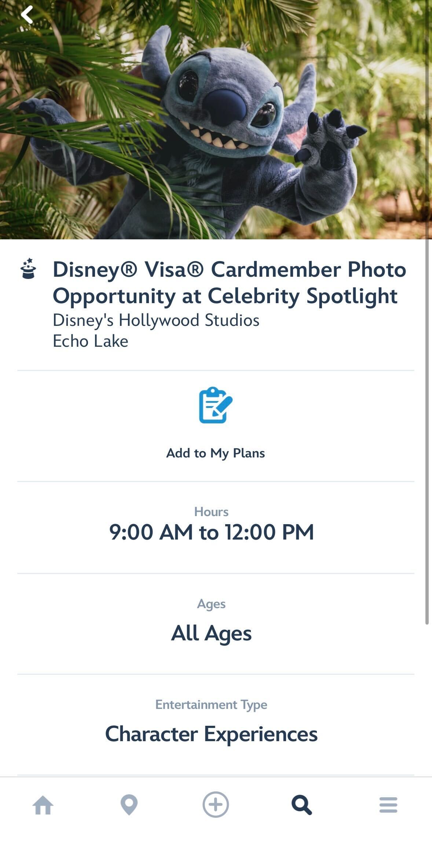The image size is (432, 868).
Task: Open the map location pin tab
Action: click(129, 805)
